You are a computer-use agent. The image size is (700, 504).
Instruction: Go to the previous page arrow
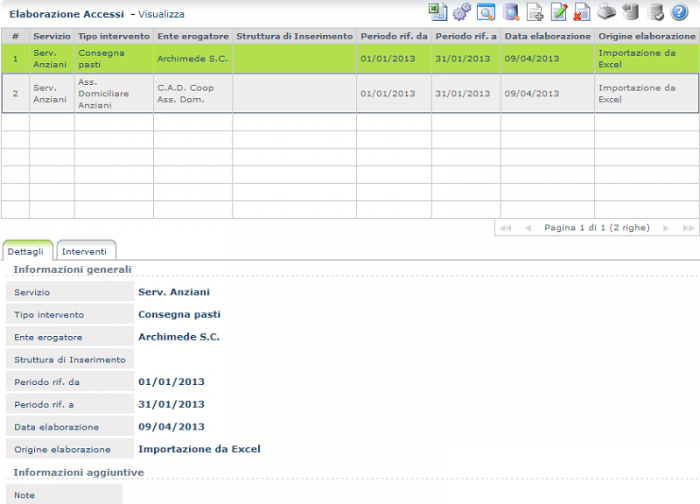click(527, 228)
